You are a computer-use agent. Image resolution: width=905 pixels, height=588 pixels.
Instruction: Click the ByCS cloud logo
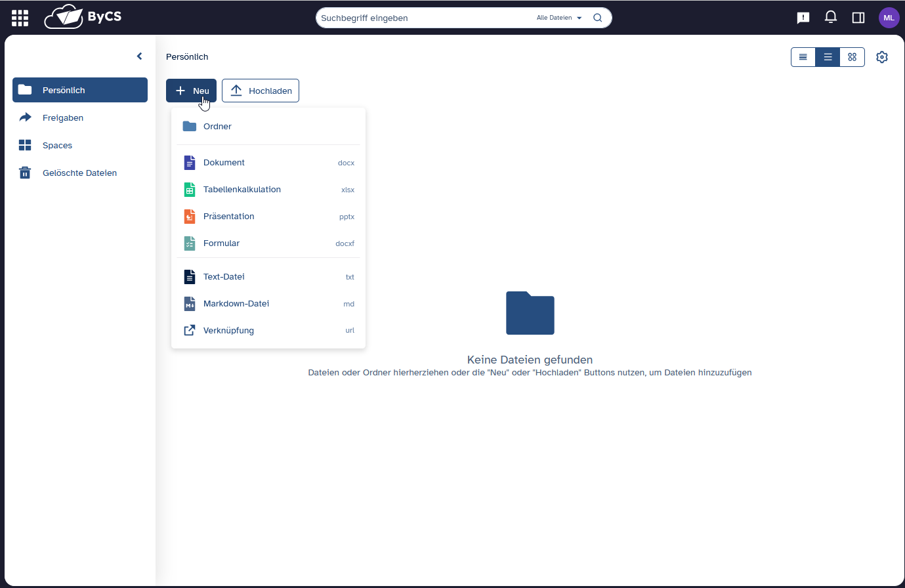pyautogui.click(x=83, y=17)
